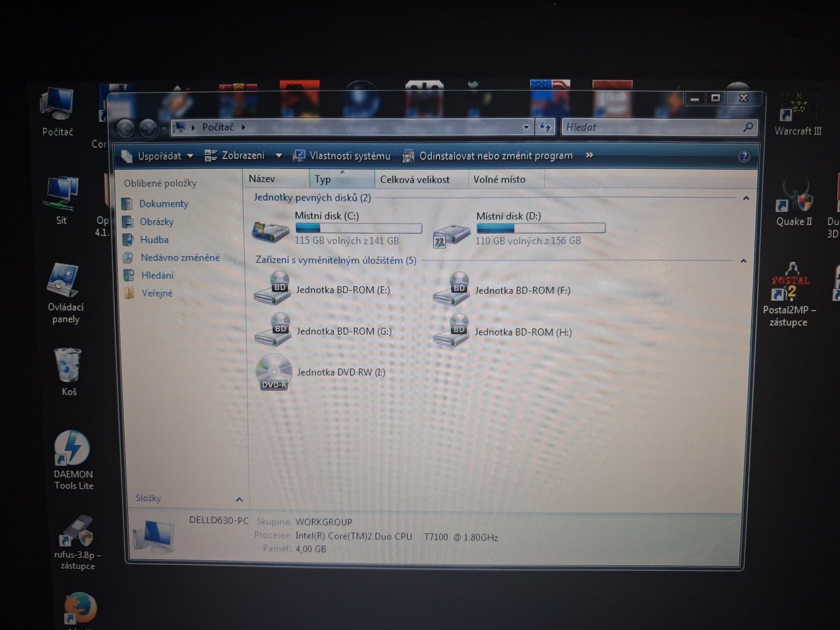Open Hudba favorite link
The width and height of the screenshot is (840, 630).
click(x=154, y=240)
